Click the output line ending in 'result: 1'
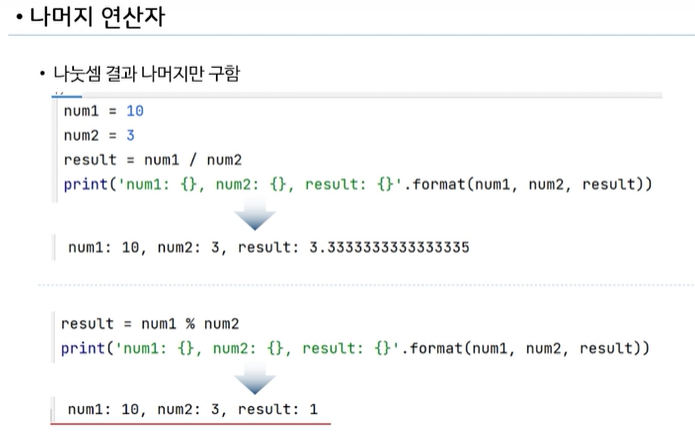The height and width of the screenshot is (442, 695). click(193, 409)
